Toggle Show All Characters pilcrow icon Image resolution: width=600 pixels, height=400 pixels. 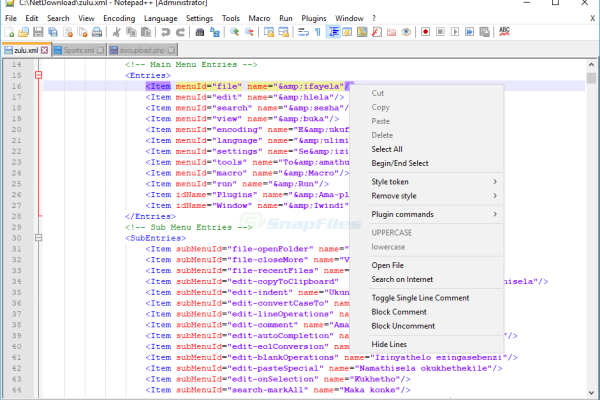(318, 32)
